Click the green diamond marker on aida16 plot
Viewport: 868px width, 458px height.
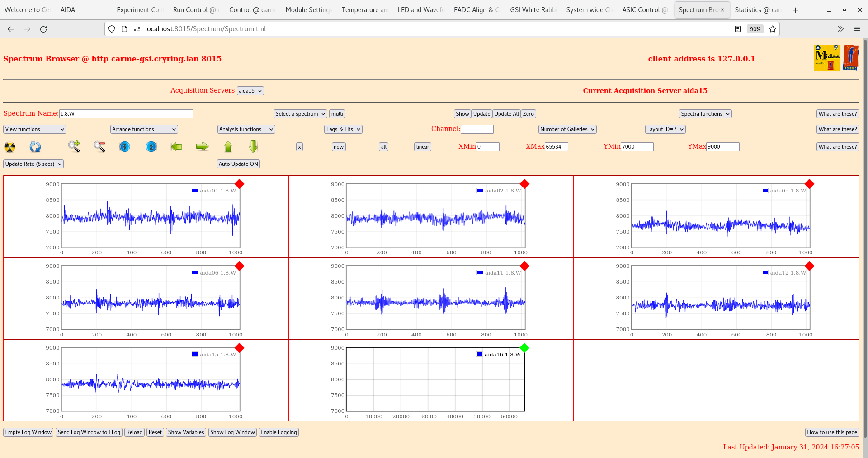524,348
